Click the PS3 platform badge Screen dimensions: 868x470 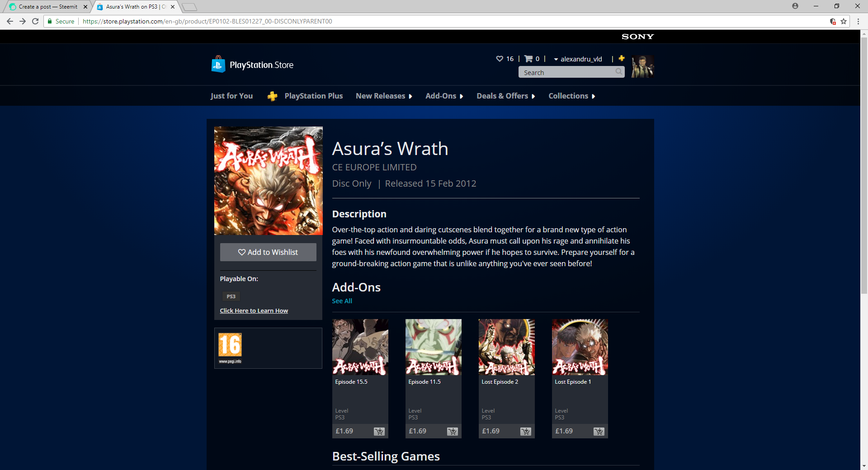(x=231, y=296)
